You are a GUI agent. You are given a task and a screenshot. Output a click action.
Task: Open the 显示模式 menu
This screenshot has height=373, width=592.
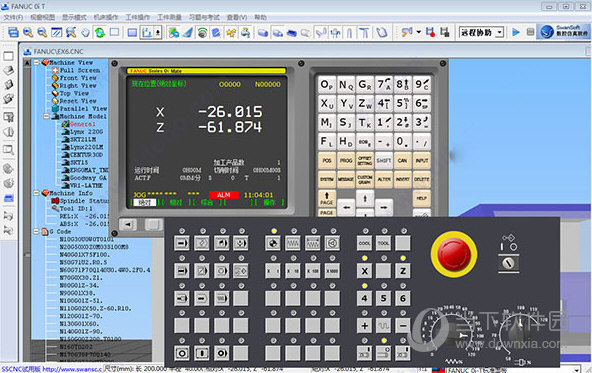(74, 17)
